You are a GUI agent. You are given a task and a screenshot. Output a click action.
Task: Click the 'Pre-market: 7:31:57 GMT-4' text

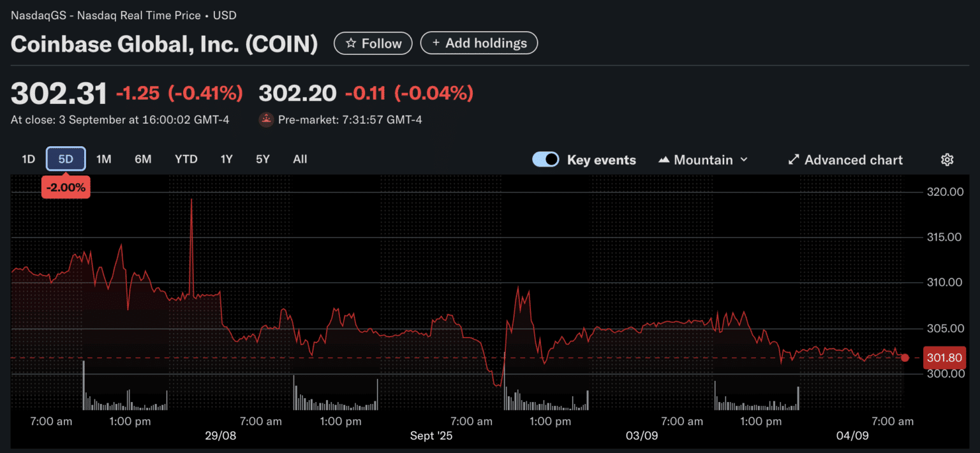coord(350,119)
